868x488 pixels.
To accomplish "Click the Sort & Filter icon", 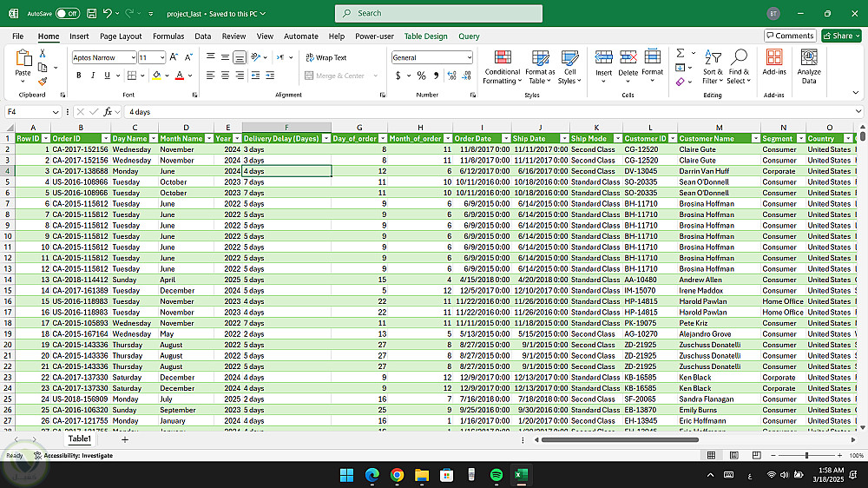I will 713,57.
